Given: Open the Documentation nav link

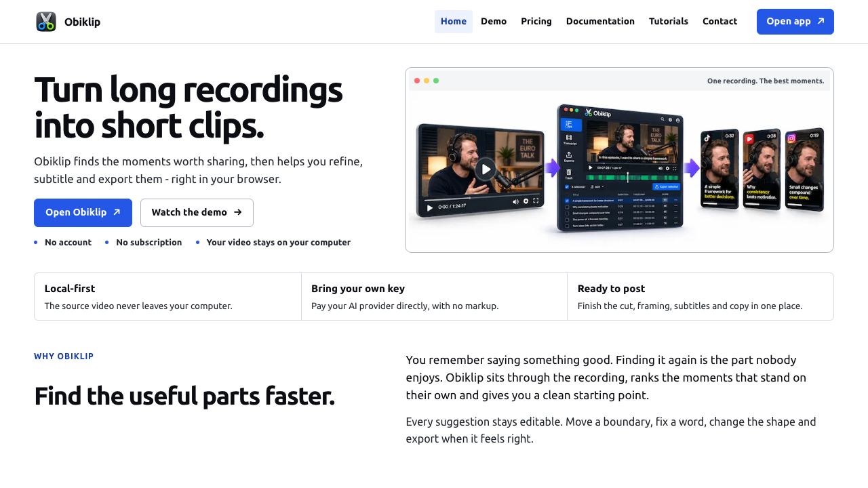Looking at the screenshot, I should coord(600,22).
